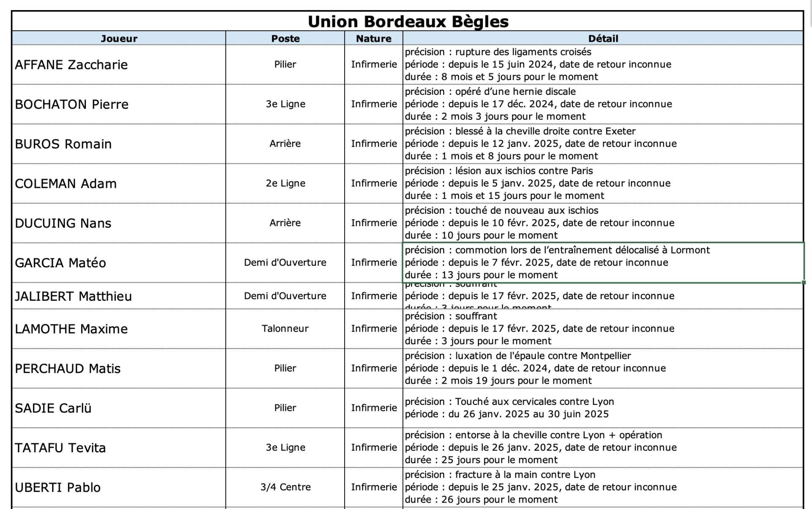
Task: Click LAMOTHE's Talonneur position cell
Action: pyautogui.click(x=285, y=329)
